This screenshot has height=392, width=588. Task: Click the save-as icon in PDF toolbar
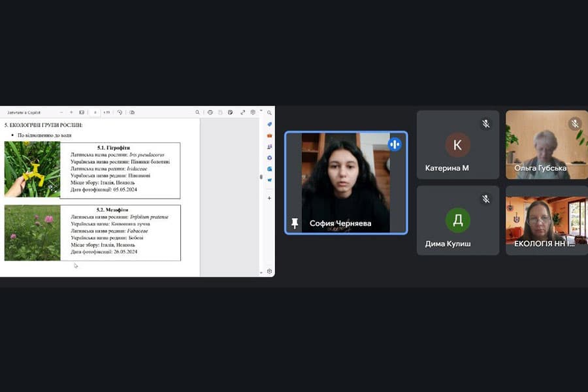pyautogui.click(x=230, y=112)
